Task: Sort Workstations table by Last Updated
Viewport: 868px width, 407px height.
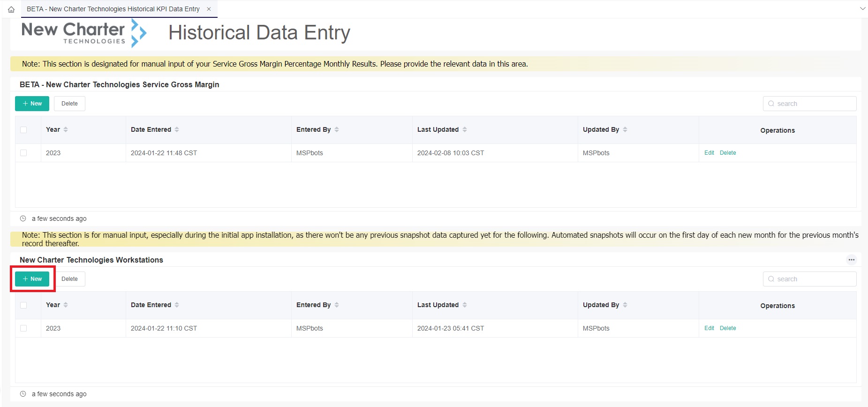Action: pyautogui.click(x=465, y=305)
